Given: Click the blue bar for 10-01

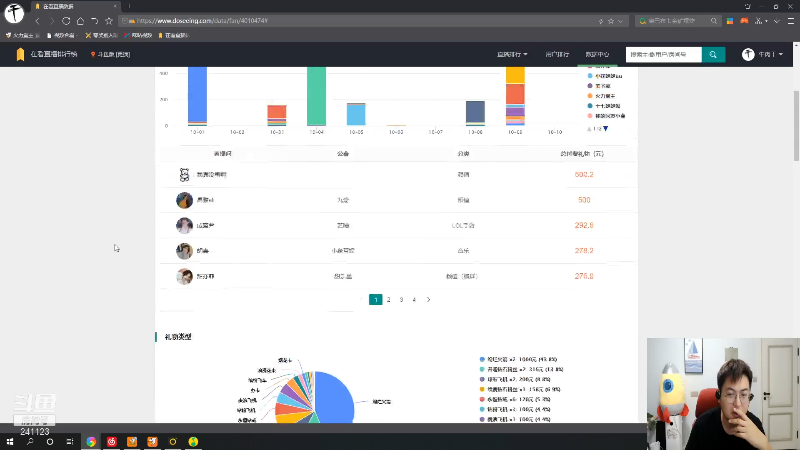Looking at the screenshot, I should click(x=197, y=94).
